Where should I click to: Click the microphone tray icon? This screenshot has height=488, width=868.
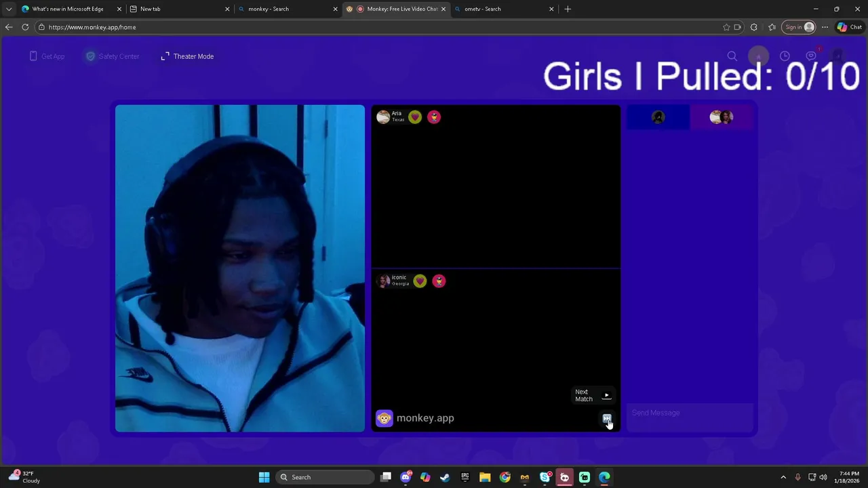(x=797, y=477)
